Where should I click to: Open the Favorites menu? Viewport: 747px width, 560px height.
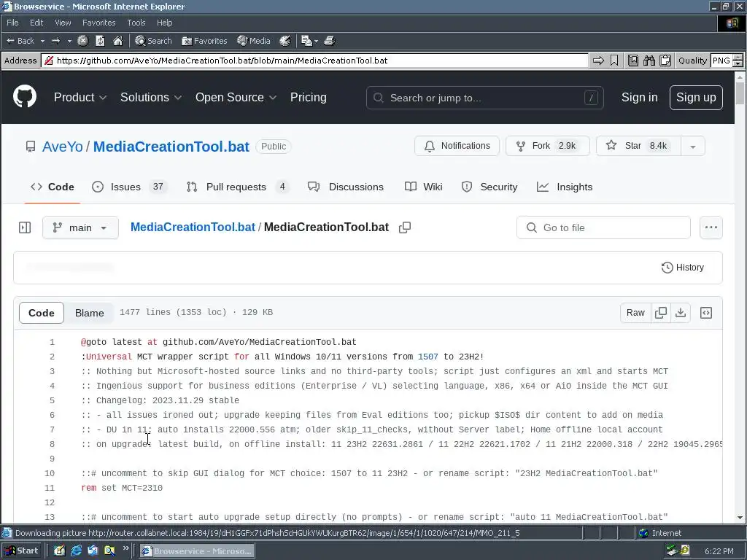(x=98, y=23)
